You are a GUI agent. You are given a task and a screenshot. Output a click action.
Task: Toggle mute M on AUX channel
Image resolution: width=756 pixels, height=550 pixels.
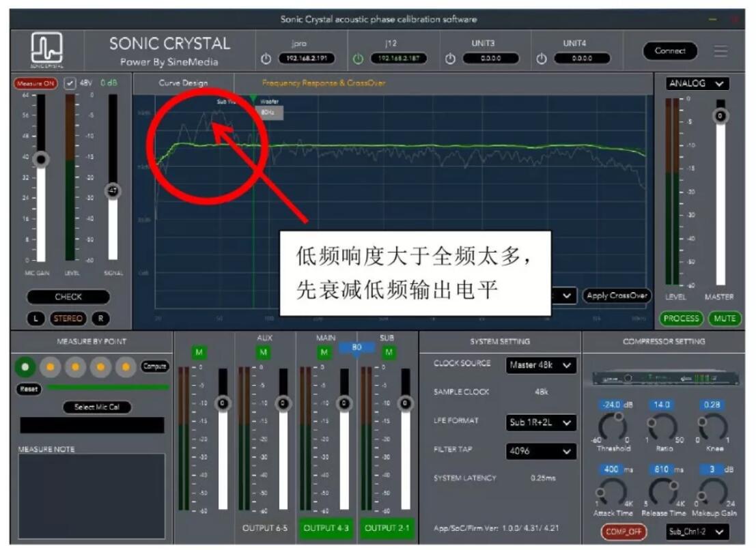pos(263,353)
